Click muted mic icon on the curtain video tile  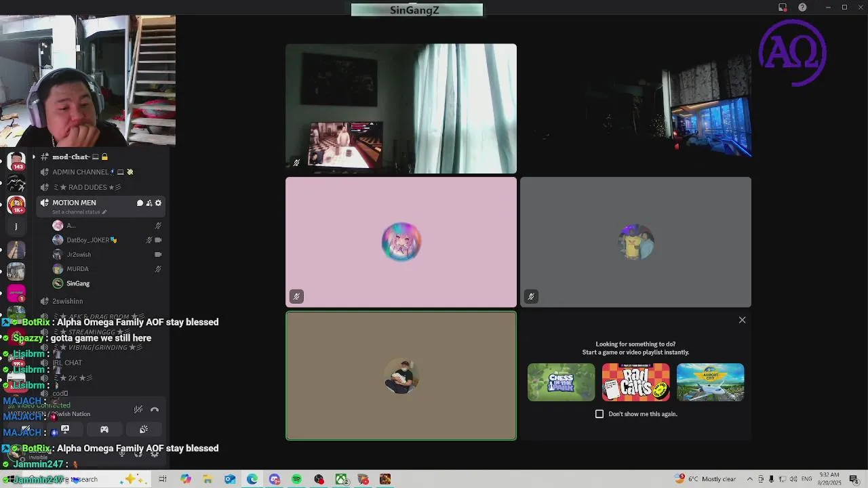point(296,163)
